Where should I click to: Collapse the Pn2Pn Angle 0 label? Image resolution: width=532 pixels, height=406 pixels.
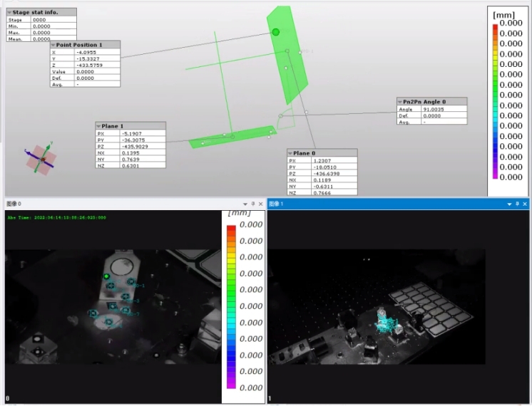click(400, 101)
